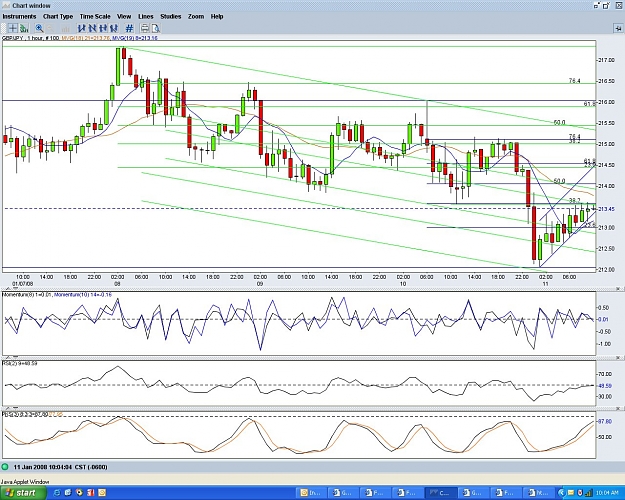The image size is (625, 500).
Task: Click the 212.00 price axis label
Action: tap(606, 270)
